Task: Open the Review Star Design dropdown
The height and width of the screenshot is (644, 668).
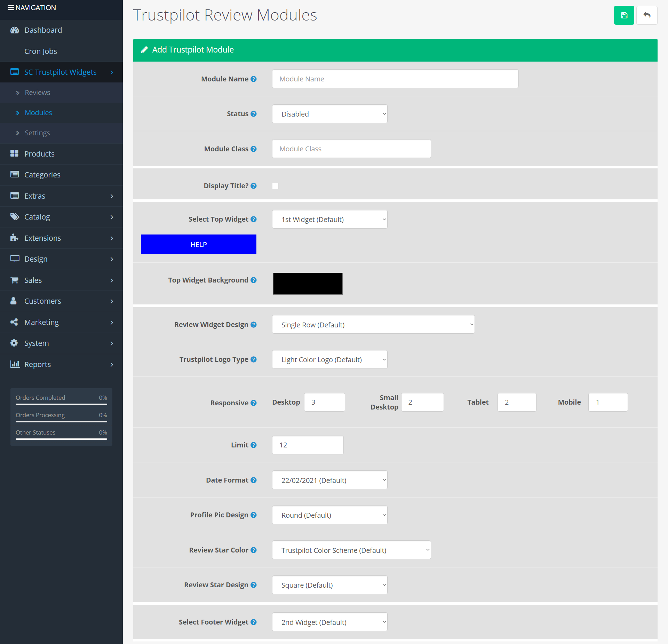Action: (x=329, y=585)
